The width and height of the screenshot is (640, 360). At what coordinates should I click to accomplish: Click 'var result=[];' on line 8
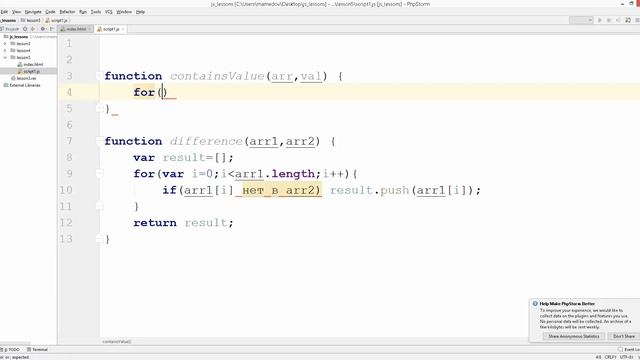pos(183,158)
